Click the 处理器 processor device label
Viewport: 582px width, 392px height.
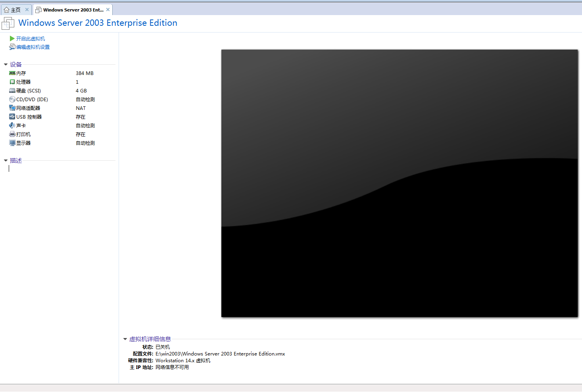coord(23,82)
